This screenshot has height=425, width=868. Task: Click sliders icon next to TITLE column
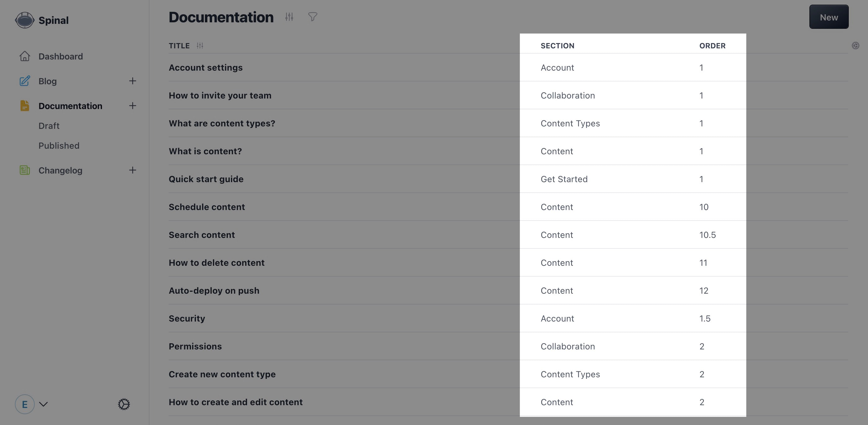(200, 46)
